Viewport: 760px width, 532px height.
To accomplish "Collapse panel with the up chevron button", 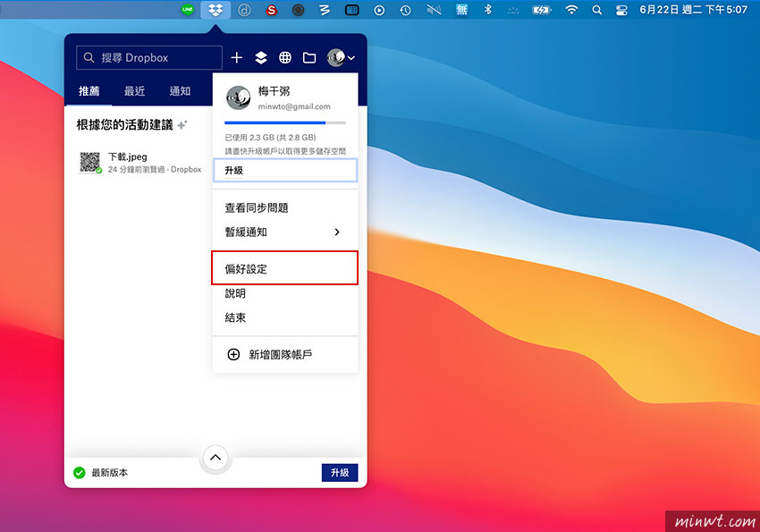I will tap(215, 458).
